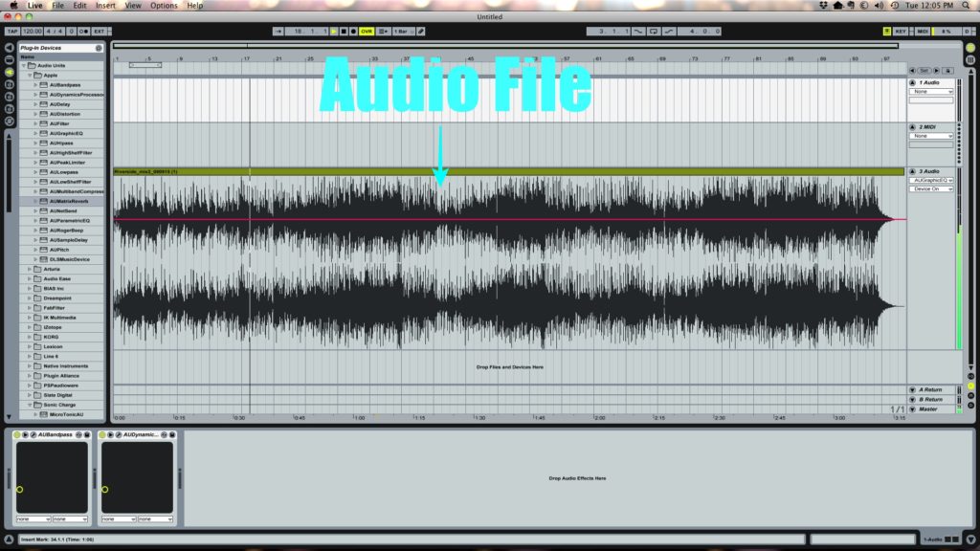Click the Play button in transport
980x551 pixels.
pyautogui.click(x=334, y=32)
